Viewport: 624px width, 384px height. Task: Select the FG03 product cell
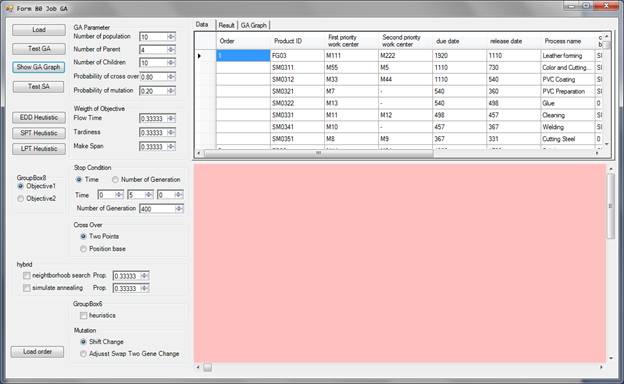(297, 56)
